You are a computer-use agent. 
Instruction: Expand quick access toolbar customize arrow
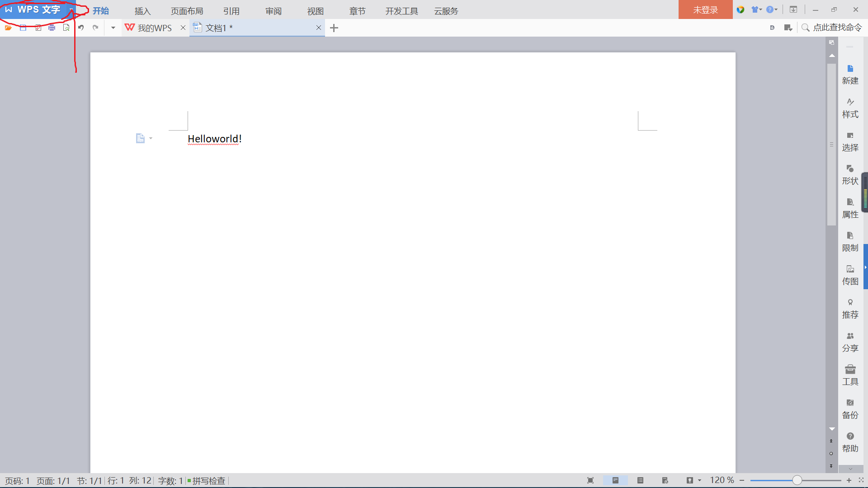pos(113,28)
